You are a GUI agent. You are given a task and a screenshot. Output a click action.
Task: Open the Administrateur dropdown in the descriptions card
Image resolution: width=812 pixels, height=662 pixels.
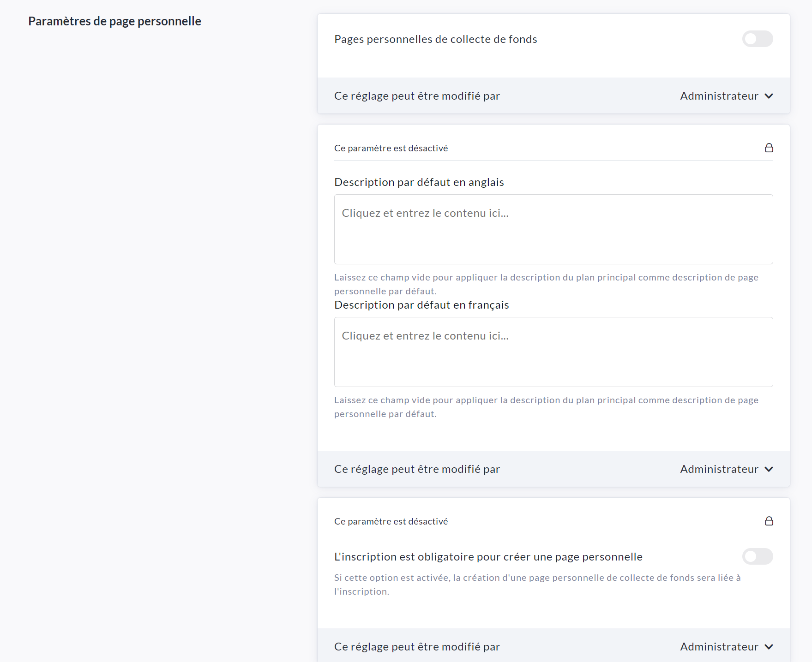(x=719, y=469)
